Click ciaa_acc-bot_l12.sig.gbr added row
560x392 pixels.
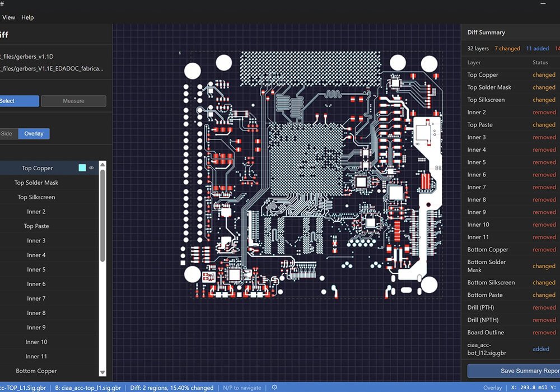click(x=511, y=349)
